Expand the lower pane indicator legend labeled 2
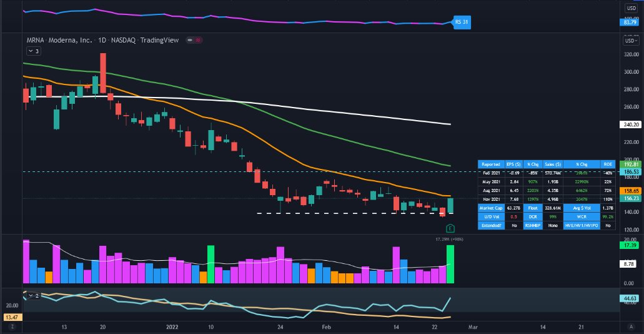 33,296
